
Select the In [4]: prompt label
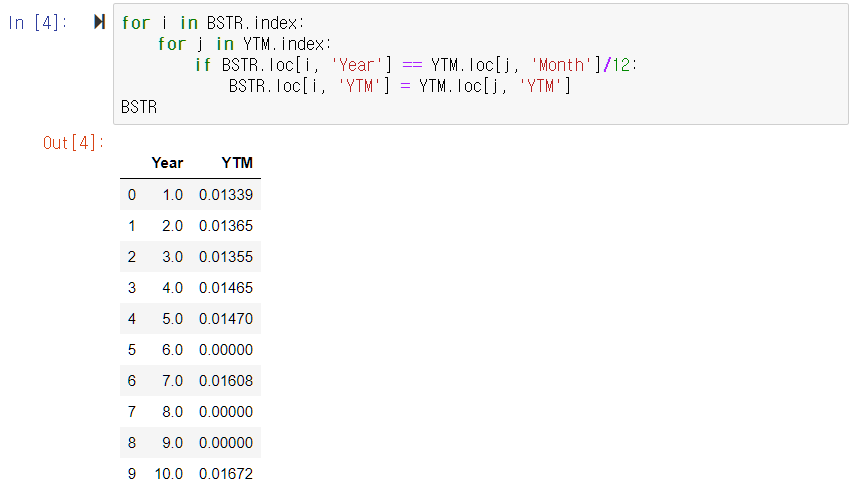pyautogui.click(x=37, y=23)
